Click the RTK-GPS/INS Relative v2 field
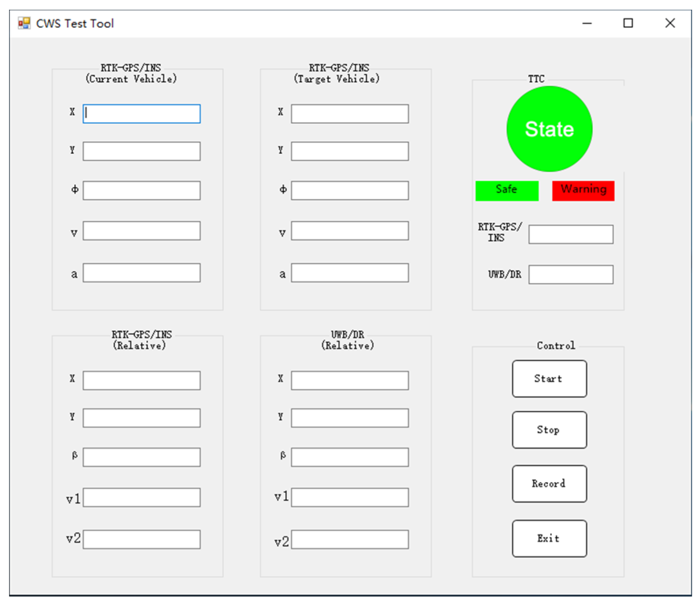The height and width of the screenshot is (607, 700). coord(141,539)
